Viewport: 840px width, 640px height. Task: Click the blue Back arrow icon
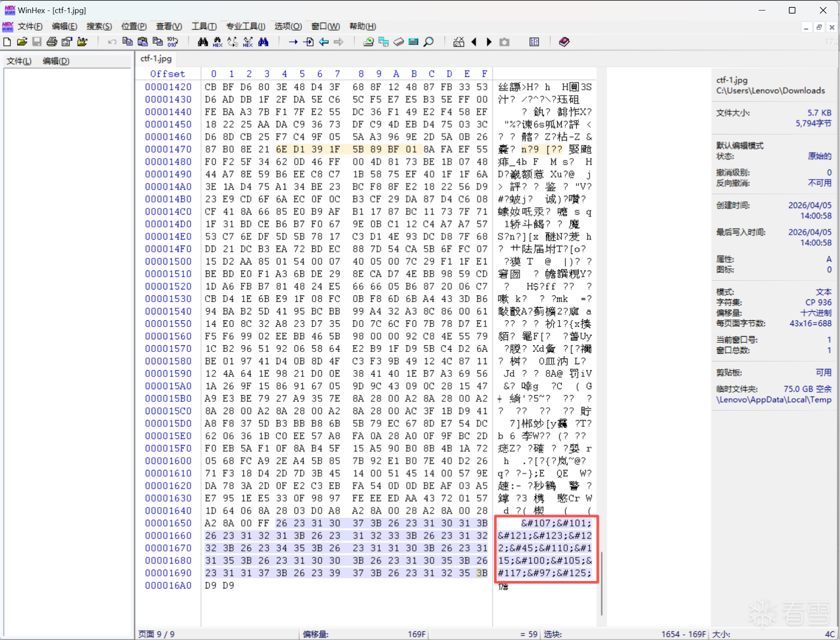click(324, 42)
